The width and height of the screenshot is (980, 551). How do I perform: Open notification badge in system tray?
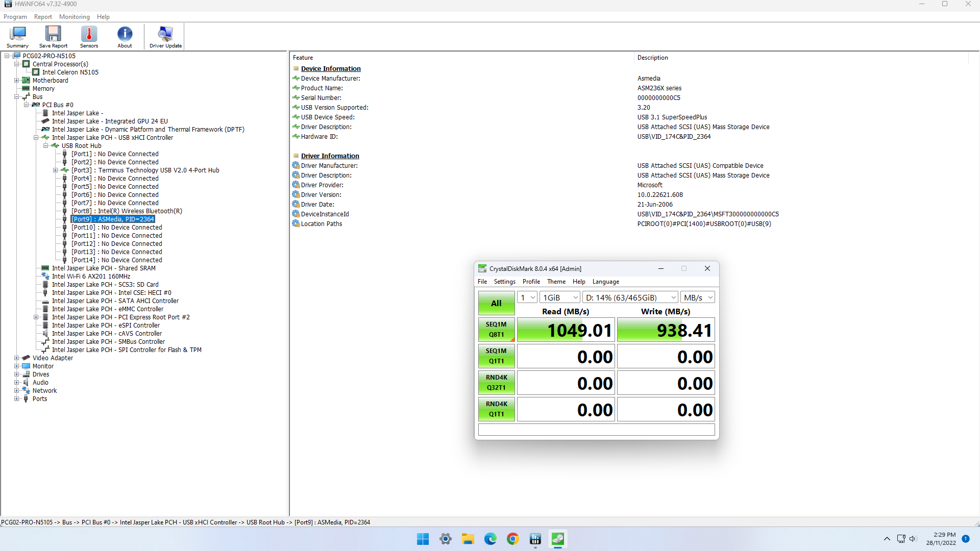point(966,539)
